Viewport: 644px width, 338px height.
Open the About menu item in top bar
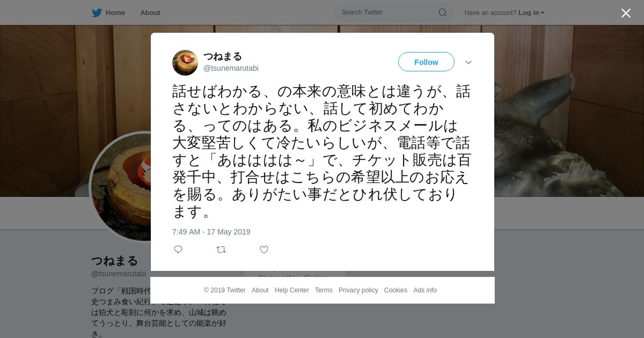click(x=150, y=12)
